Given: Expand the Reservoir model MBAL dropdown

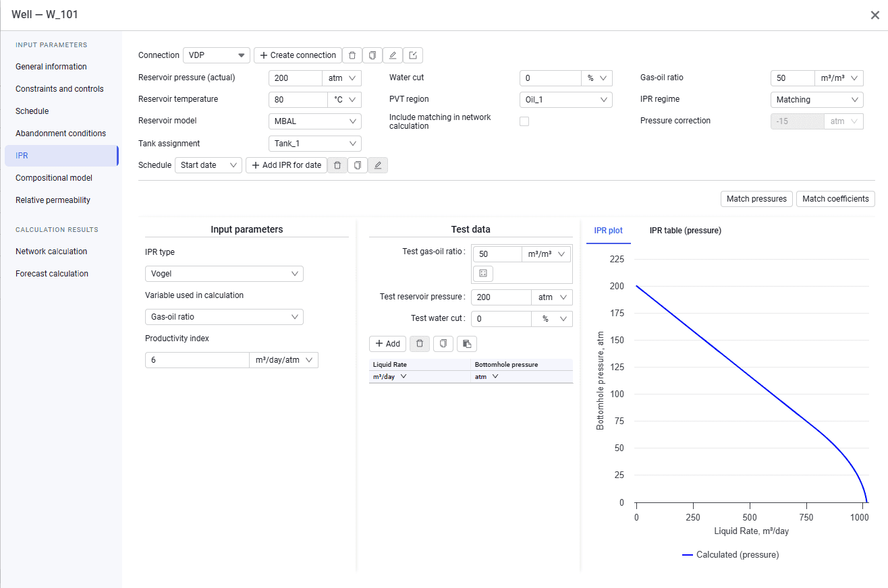Looking at the screenshot, I should coord(315,121).
